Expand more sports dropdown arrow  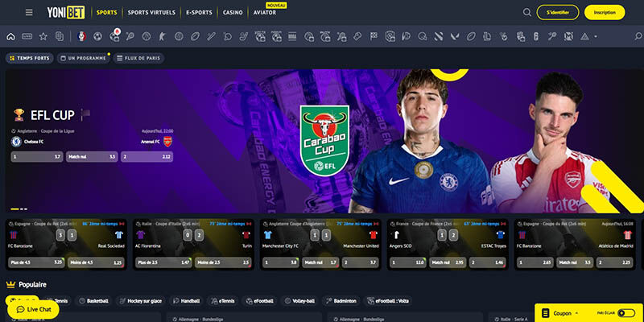596,36
